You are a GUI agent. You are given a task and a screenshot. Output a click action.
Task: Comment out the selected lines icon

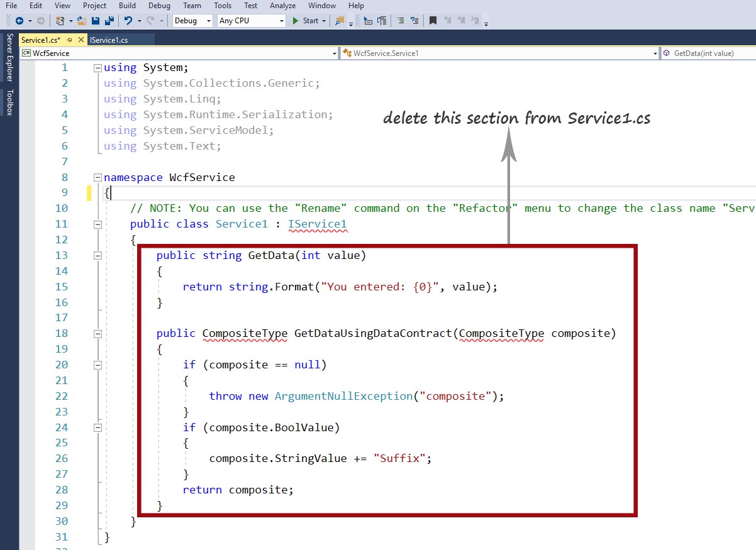tap(401, 21)
